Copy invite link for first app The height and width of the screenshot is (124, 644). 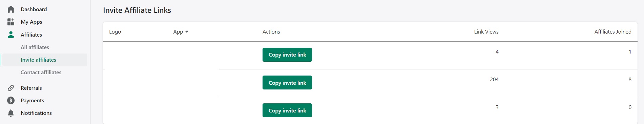click(287, 55)
